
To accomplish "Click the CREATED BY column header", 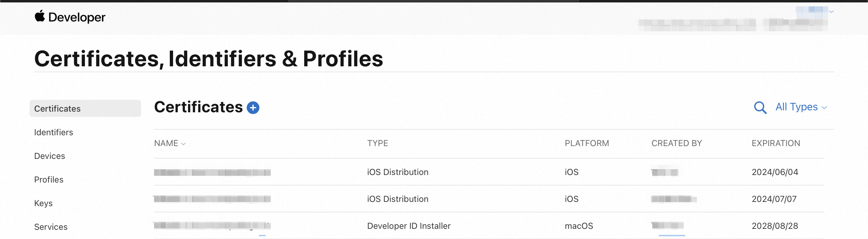I will tap(676, 143).
